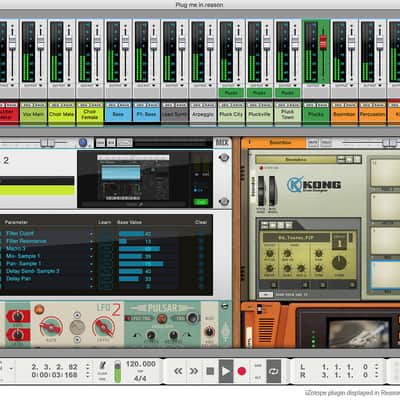Select the Arpeggio channel label
Image resolution: width=400 pixels, height=400 pixels.
(203, 114)
